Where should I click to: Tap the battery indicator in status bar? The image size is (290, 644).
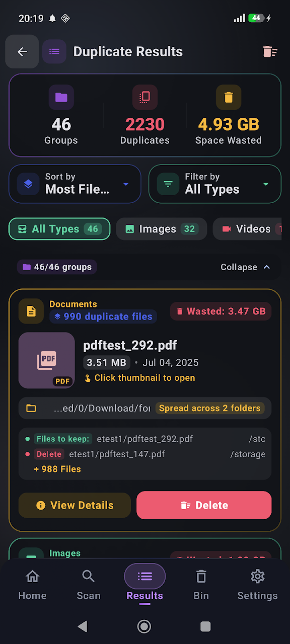pyautogui.click(x=256, y=18)
